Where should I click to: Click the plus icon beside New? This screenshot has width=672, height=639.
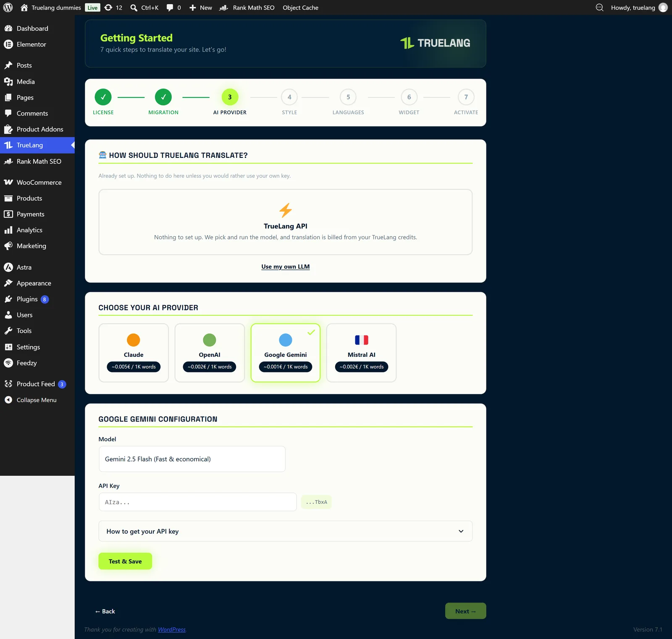(x=193, y=8)
